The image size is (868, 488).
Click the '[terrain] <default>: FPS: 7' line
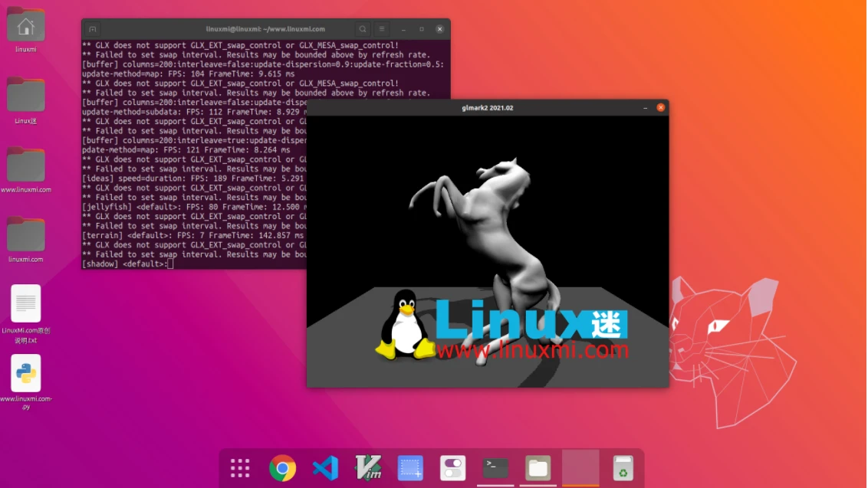[x=194, y=235]
